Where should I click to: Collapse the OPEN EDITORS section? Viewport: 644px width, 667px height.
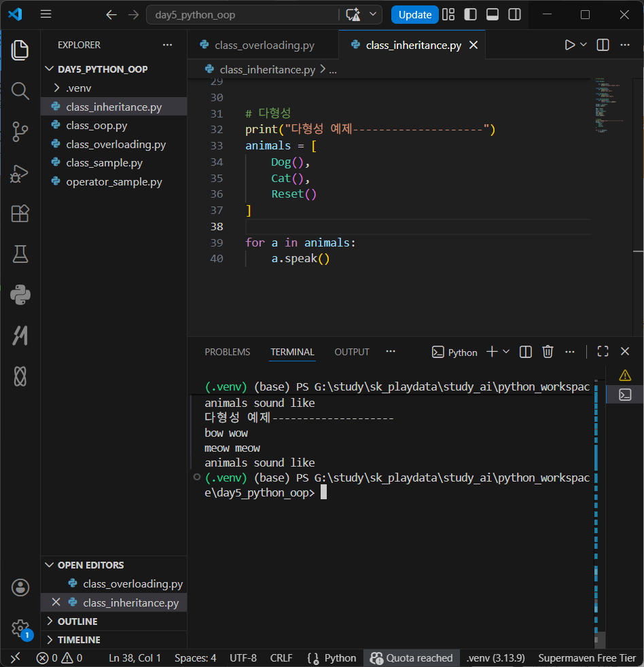[115, 565]
